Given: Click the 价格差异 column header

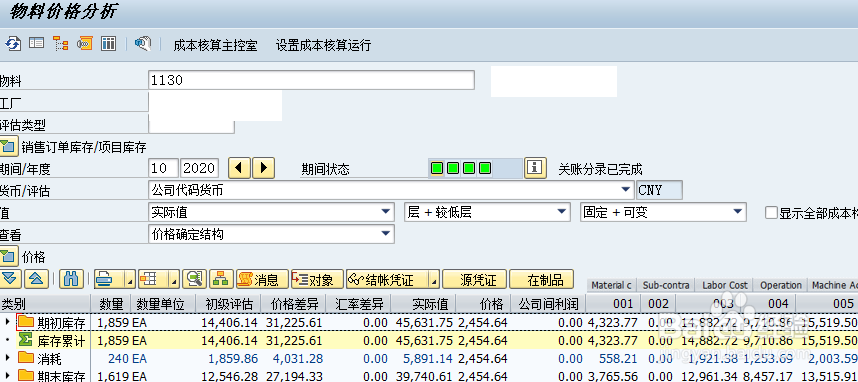Looking at the screenshot, I should 293,304.
